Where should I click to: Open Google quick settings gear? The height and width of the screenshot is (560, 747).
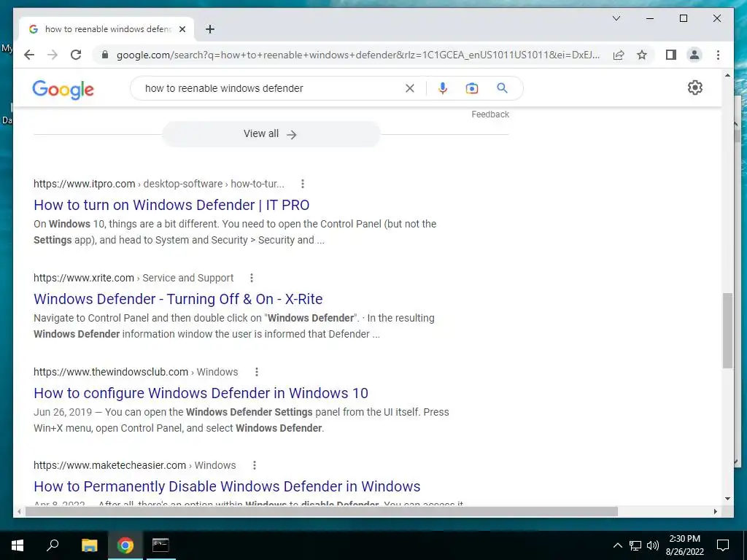(x=695, y=87)
